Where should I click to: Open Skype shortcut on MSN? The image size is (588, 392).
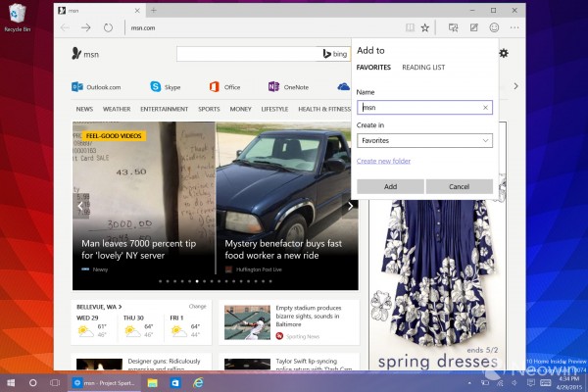[x=166, y=86]
